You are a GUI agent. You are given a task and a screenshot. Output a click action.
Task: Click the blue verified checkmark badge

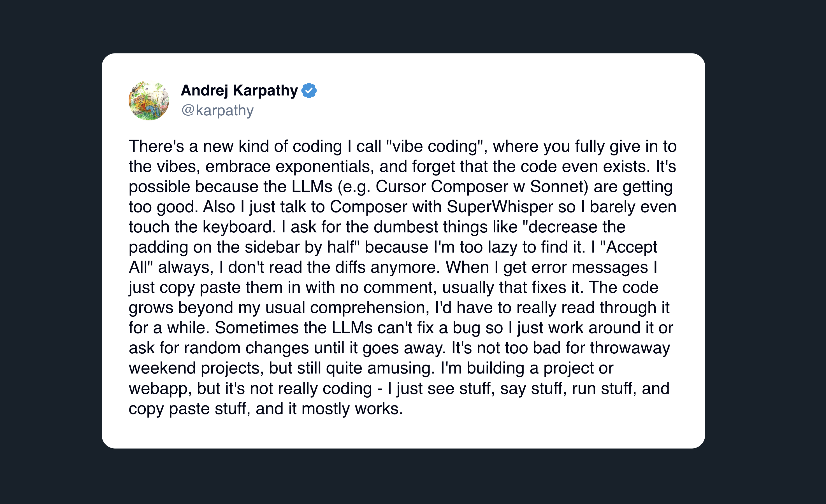click(x=309, y=90)
